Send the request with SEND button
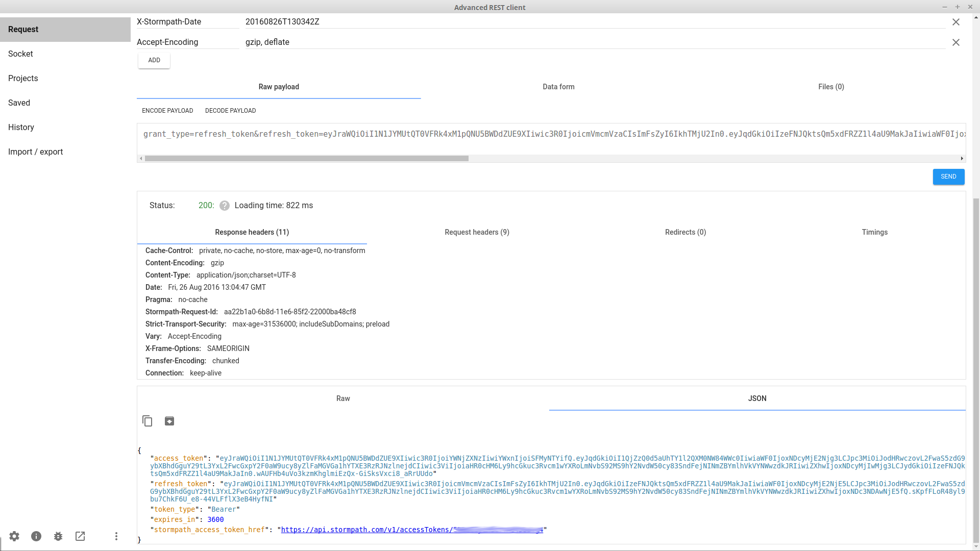The image size is (980, 551). coord(948,177)
